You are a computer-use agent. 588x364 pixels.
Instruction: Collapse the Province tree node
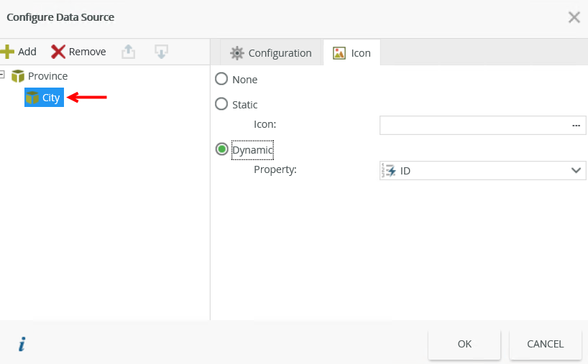coord(4,74)
